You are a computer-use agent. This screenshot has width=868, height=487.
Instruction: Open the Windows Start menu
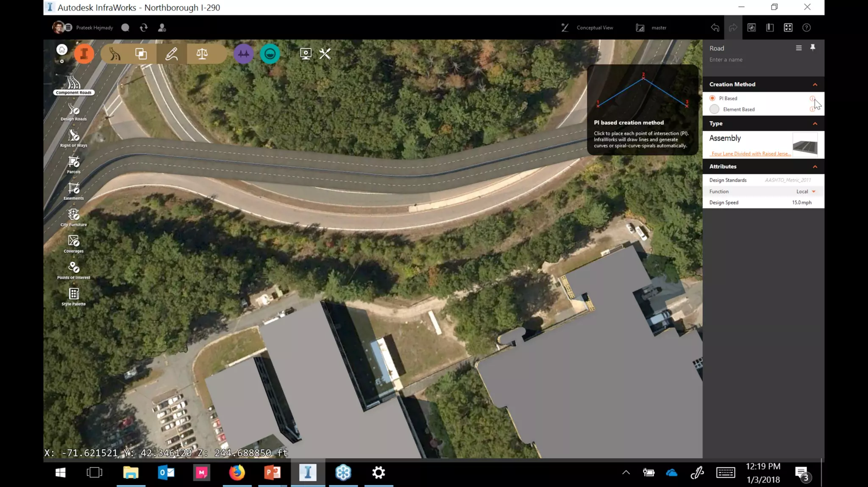coord(60,473)
